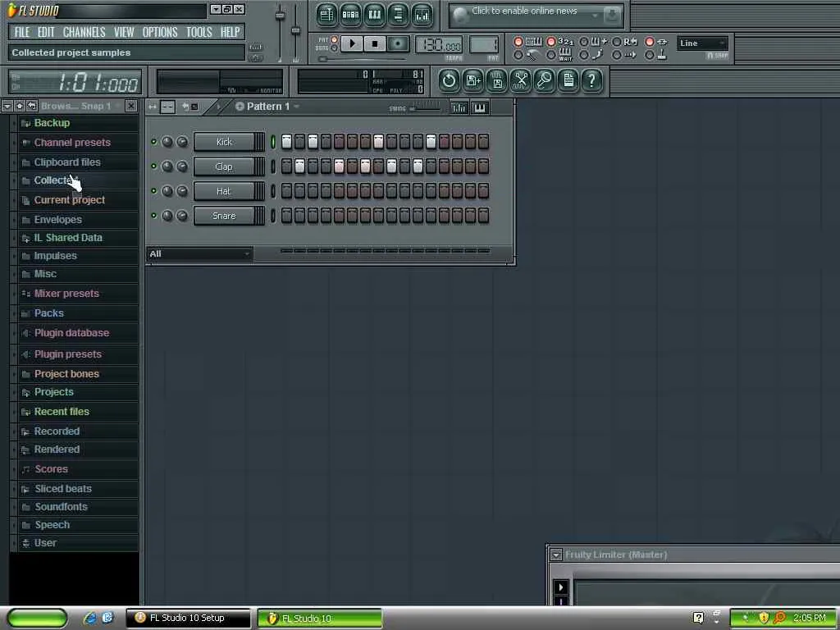Screen dimensions: 840x630
Task: Click the browser collapse structure up-arrow icon
Action: pyautogui.click(x=20, y=106)
